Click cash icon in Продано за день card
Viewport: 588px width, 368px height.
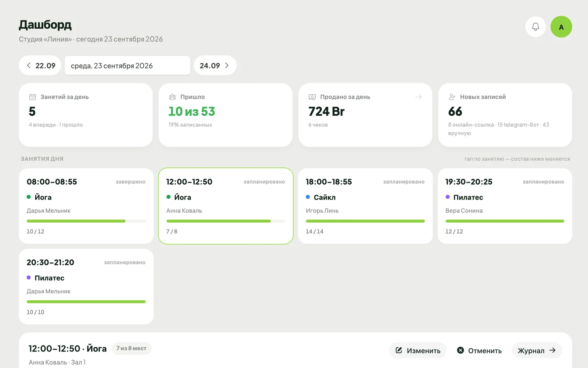pos(312,97)
